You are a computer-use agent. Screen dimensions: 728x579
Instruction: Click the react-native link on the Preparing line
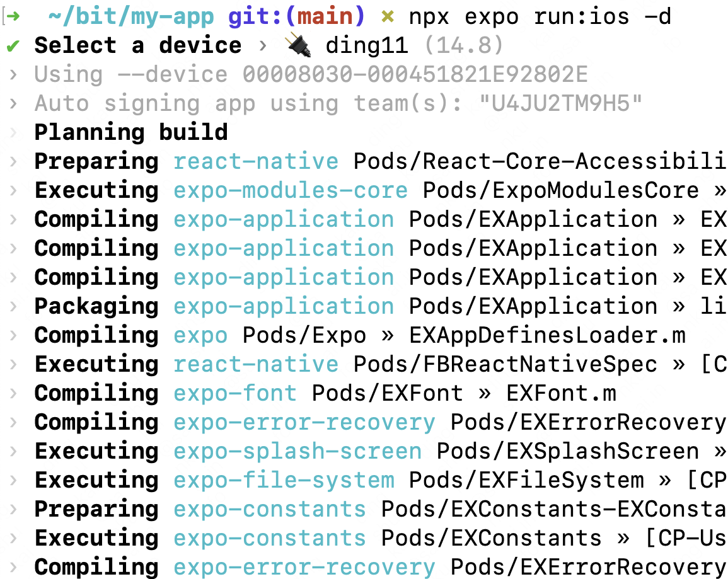pyautogui.click(x=255, y=161)
